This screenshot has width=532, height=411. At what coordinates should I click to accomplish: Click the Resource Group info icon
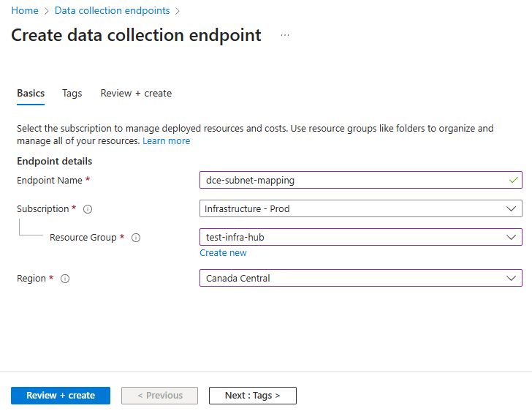(x=136, y=238)
